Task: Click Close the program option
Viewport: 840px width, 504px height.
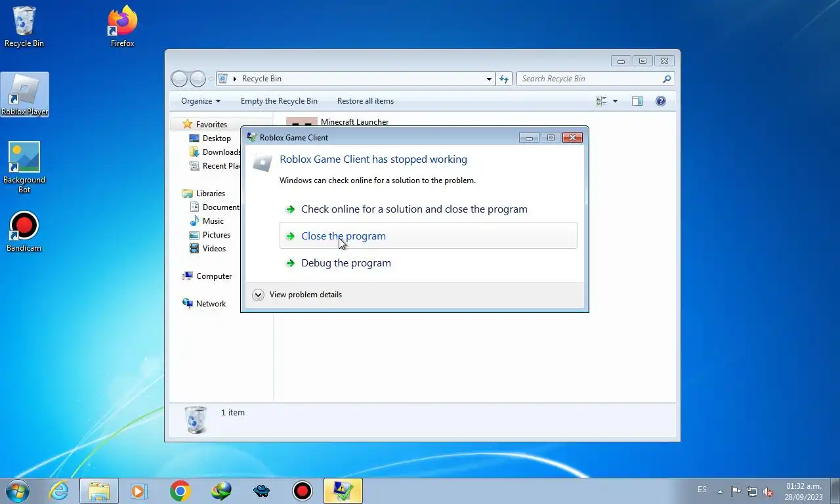Action: (428, 236)
